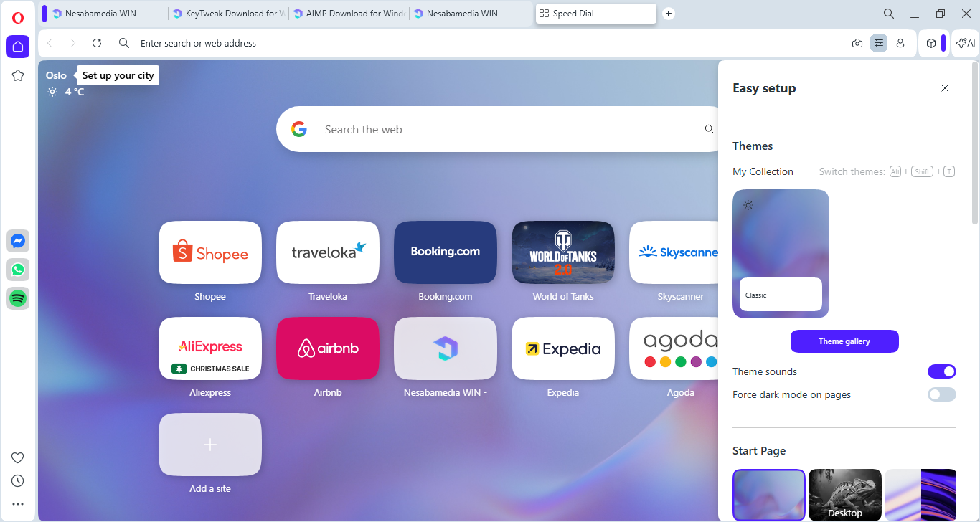Switch to the AIMP Download tab
This screenshot has width=980, height=522.
pos(349,14)
